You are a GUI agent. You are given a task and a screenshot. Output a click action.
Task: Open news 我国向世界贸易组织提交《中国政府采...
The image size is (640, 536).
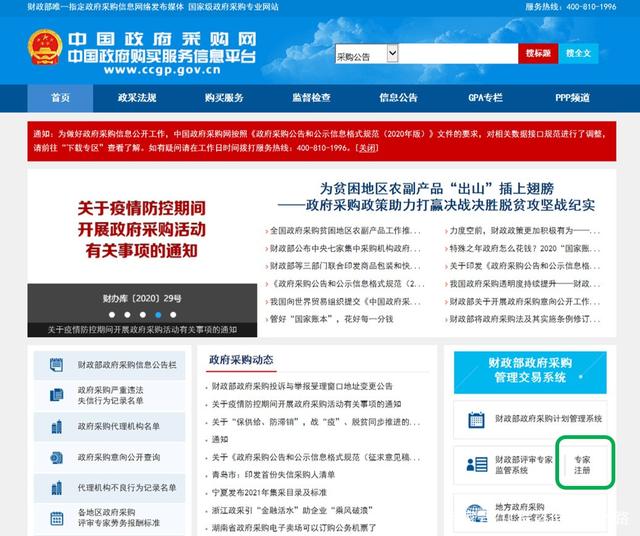(x=344, y=301)
